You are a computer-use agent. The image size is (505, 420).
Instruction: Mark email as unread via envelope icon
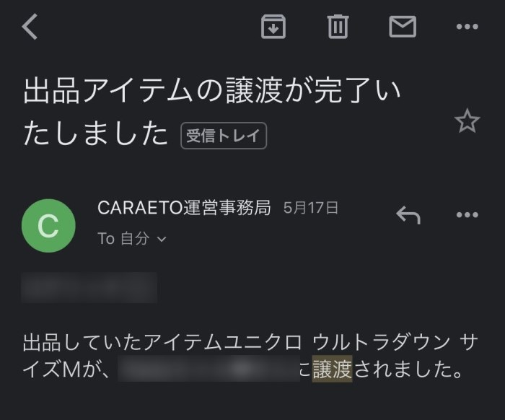click(403, 27)
